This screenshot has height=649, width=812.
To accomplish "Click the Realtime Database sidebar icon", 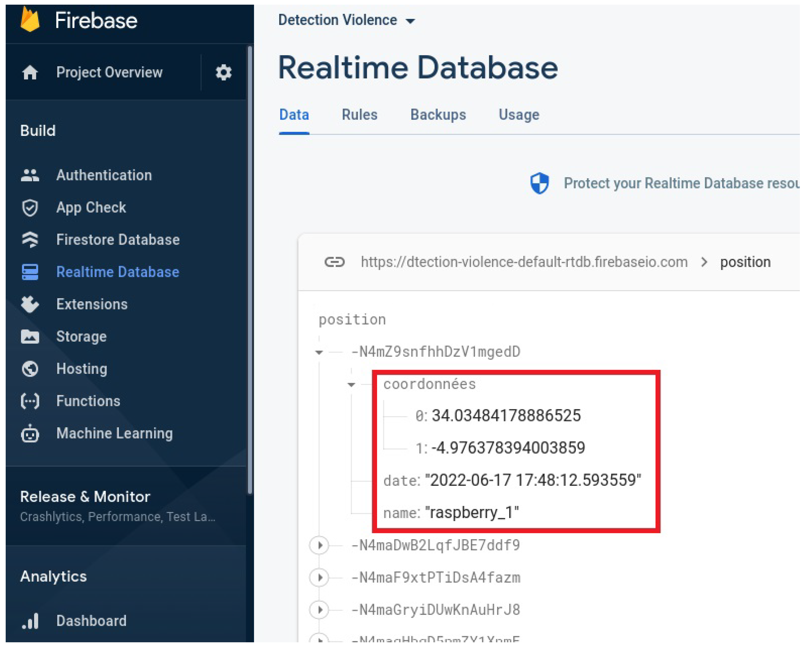I will tap(30, 272).
